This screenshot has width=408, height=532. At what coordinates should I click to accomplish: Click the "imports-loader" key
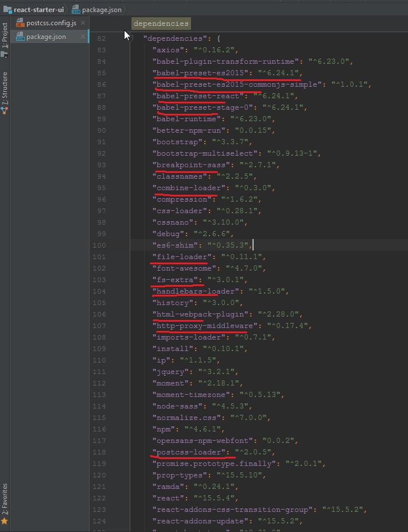pos(189,337)
